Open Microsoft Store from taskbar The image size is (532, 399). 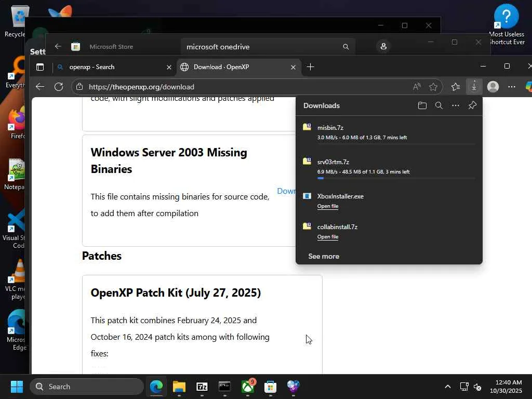click(270, 387)
